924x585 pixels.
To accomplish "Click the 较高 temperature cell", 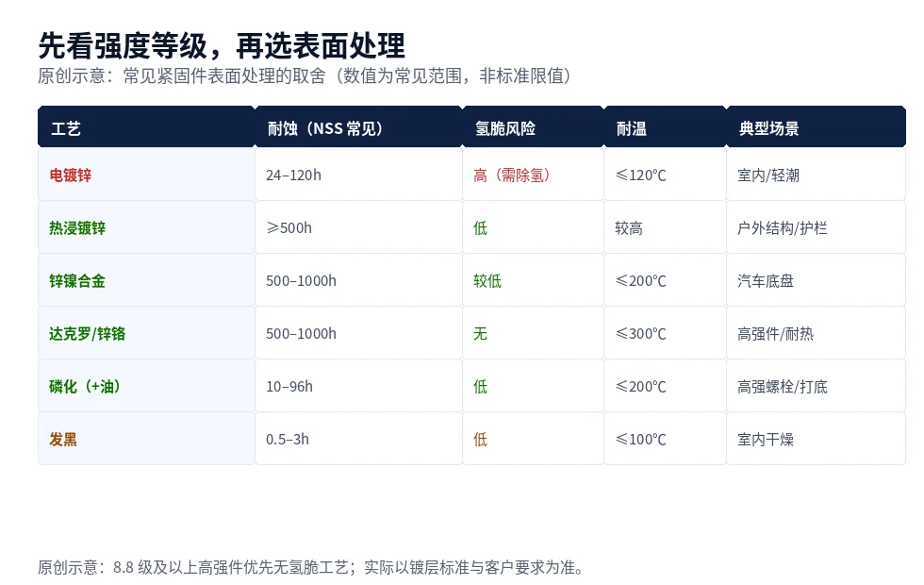I will click(x=666, y=227).
